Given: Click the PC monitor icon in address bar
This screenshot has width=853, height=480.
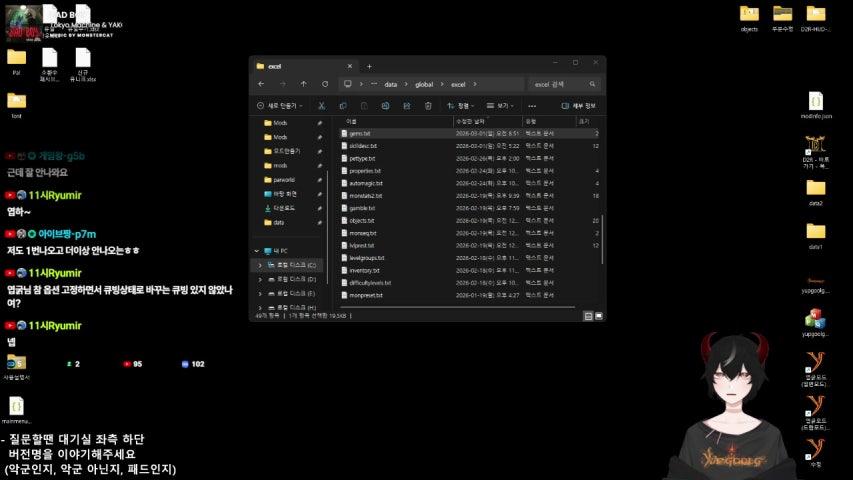Looking at the screenshot, I should (348, 84).
